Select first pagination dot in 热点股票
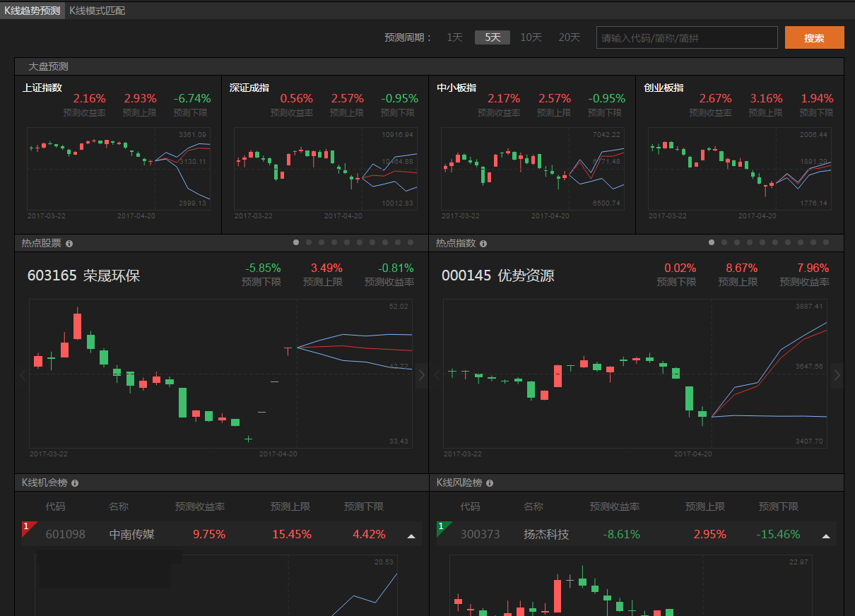This screenshot has height=616, width=855. pyautogui.click(x=296, y=242)
